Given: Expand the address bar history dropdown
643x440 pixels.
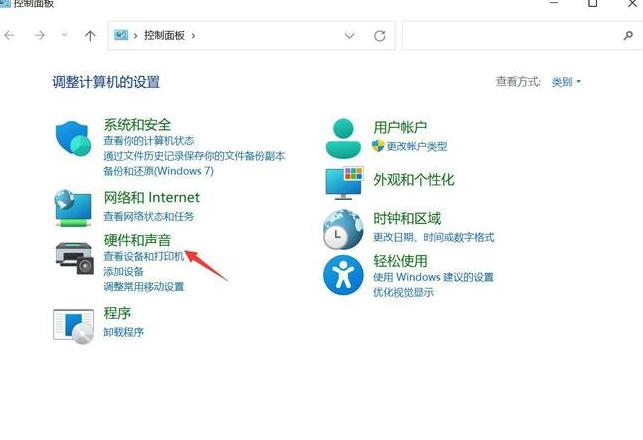Looking at the screenshot, I should [x=349, y=36].
